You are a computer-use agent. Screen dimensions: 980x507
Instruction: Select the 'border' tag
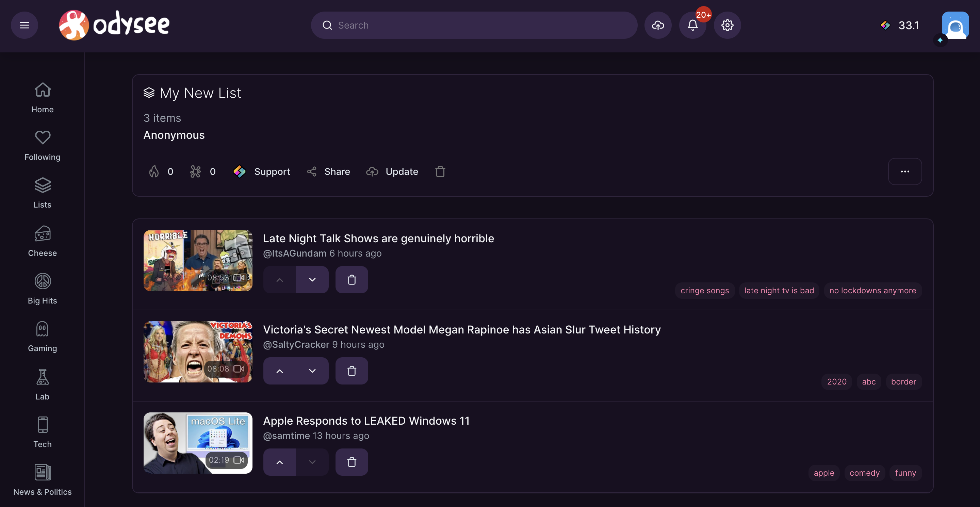[x=904, y=382]
